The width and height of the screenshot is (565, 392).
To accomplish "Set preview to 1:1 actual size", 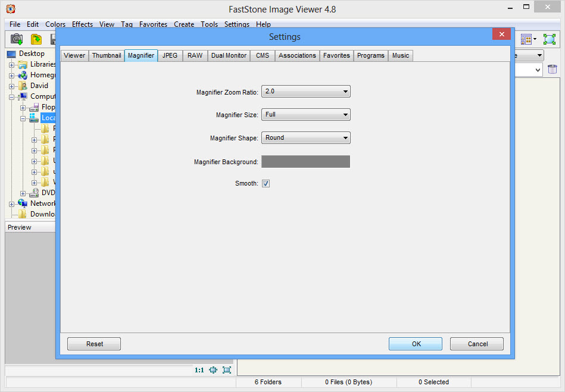I will [x=199, y=370].
